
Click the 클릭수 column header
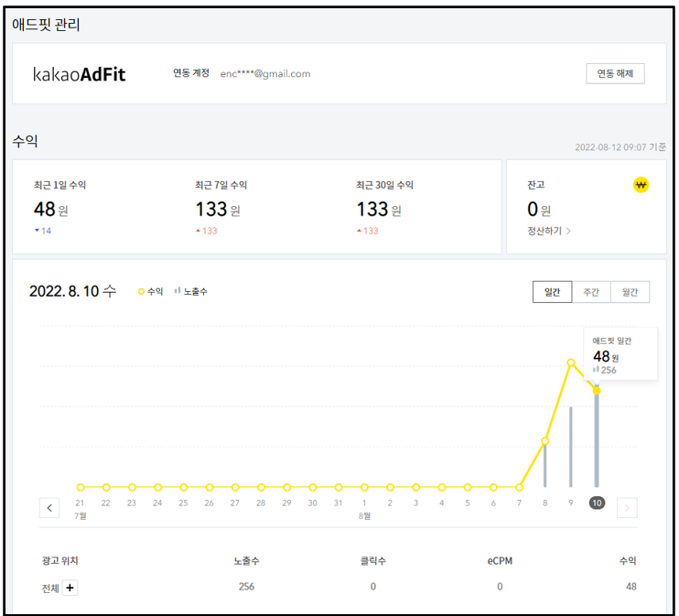pos(372,561)
